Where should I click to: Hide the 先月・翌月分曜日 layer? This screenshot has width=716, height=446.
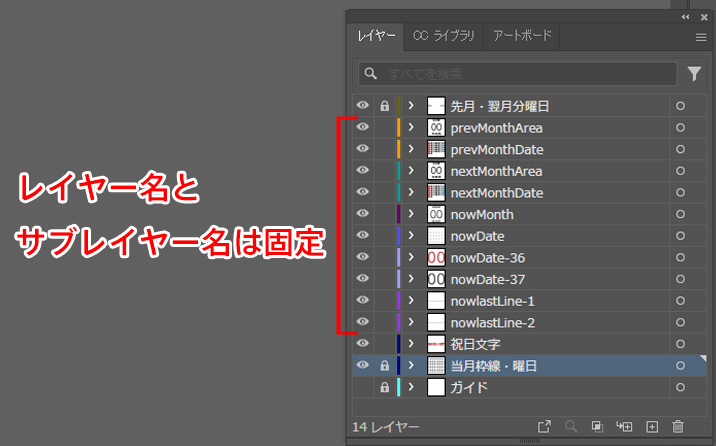click(363, 105)
